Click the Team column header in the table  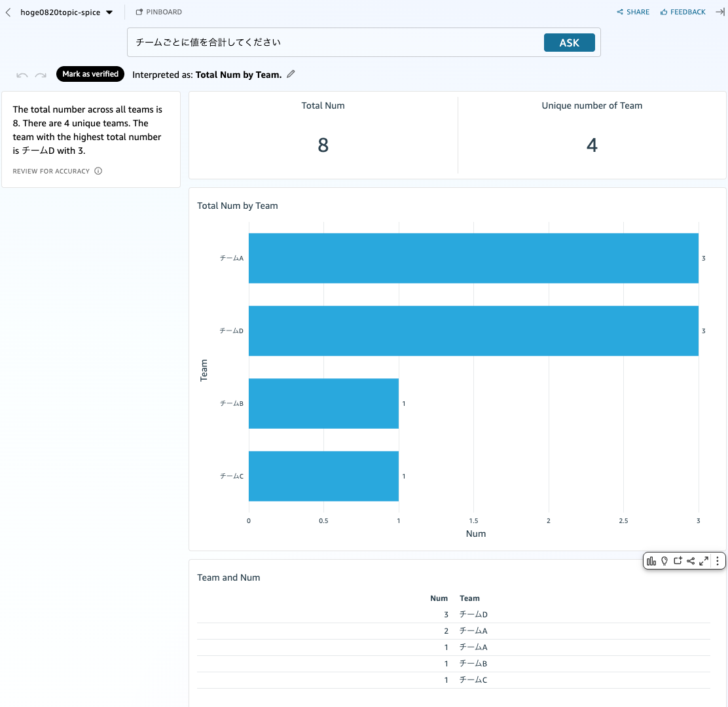(x=469, y=598)
